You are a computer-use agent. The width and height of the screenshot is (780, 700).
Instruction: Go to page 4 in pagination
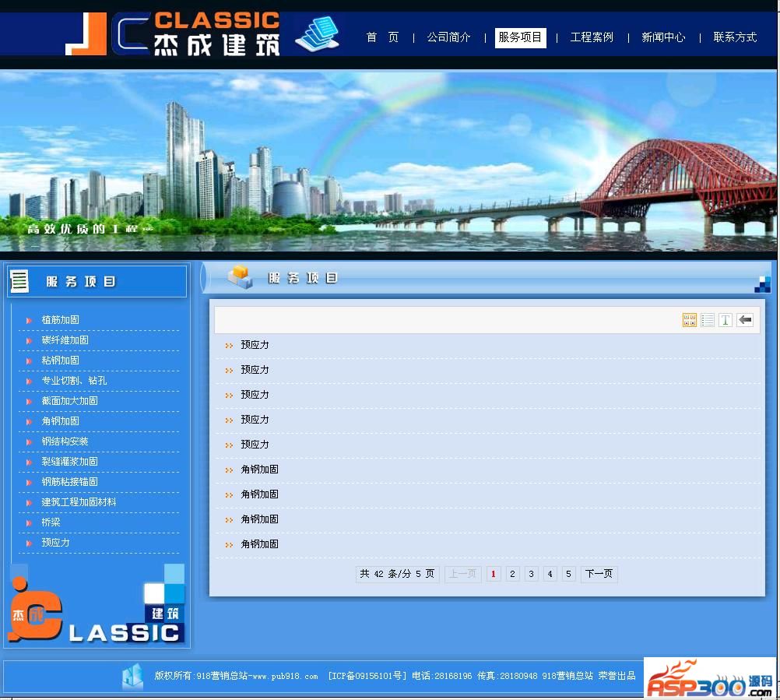pyautogui.click(x=550, y=574)
